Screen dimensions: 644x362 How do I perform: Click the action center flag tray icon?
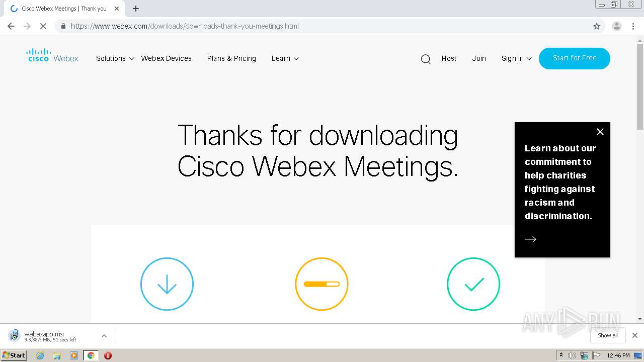(595, 355)
